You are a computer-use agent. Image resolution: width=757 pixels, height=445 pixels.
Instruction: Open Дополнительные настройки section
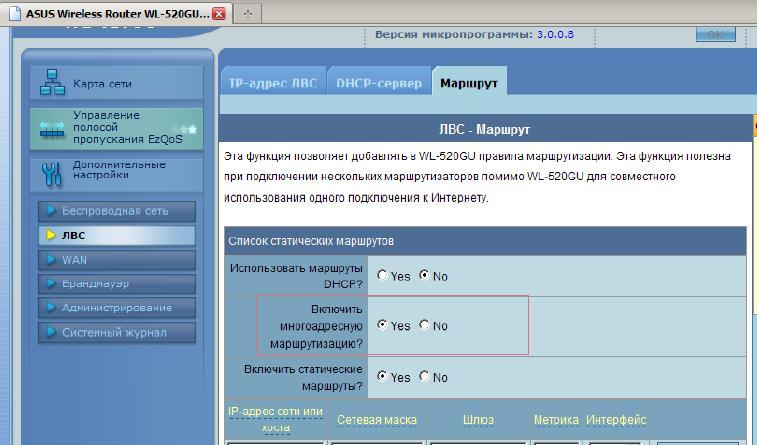116,174
